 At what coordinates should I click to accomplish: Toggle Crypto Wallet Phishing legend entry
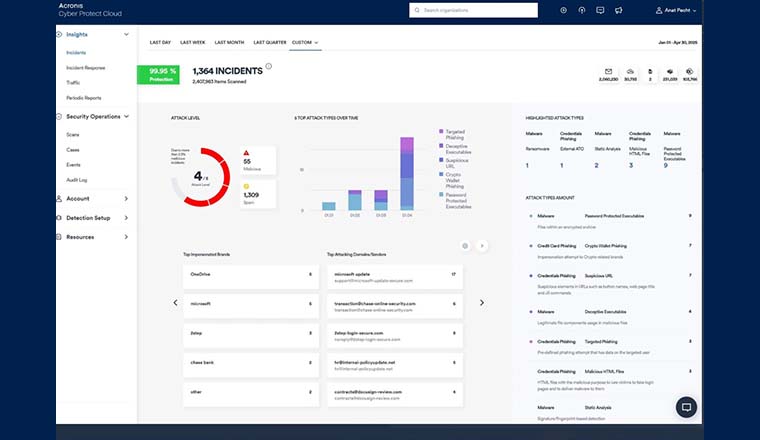(x=441, y=174)
